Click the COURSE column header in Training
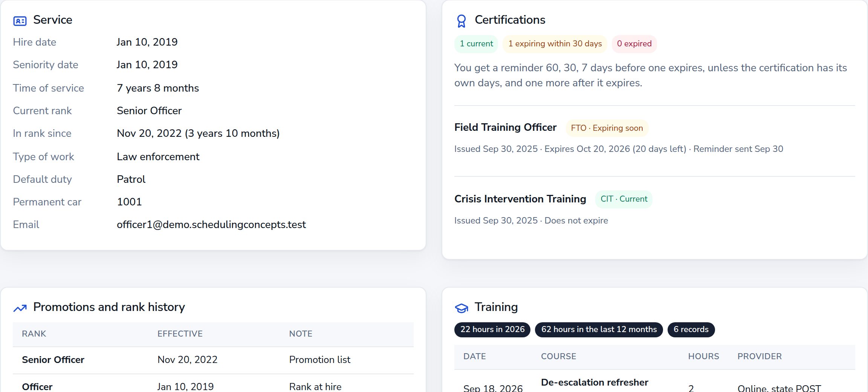This screenshot has width=868, height=392. tap(559, 357)
